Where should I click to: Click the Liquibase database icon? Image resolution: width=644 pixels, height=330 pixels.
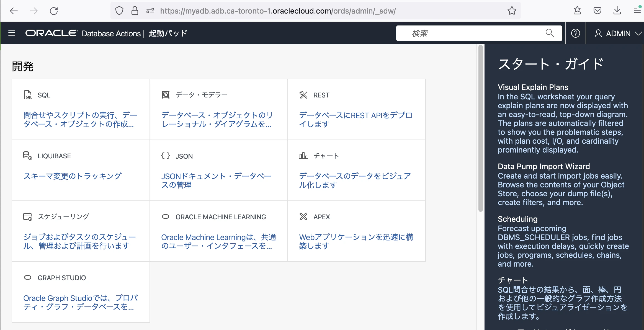(x=28, y=156)
